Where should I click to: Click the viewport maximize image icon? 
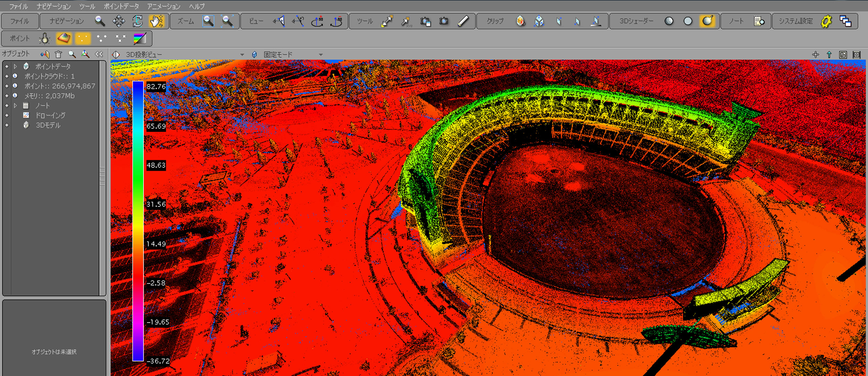pos(843,55)
